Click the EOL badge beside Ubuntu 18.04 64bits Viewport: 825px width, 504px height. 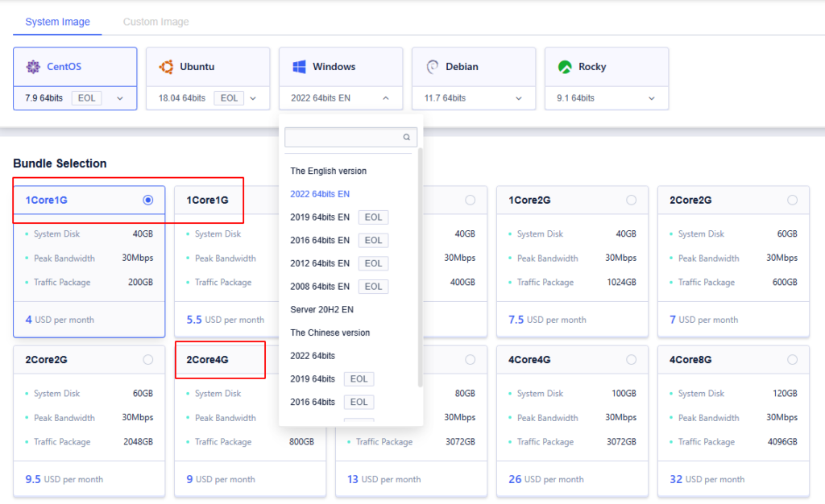tap(229, 98)
